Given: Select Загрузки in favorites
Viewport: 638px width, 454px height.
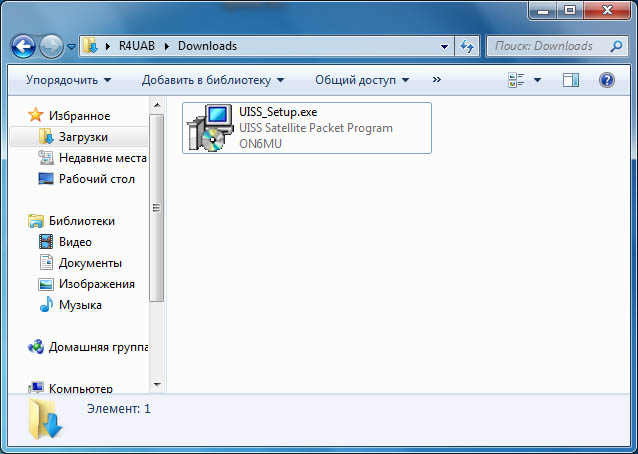Looking at the screenshot, I should [x=83, y=137].
